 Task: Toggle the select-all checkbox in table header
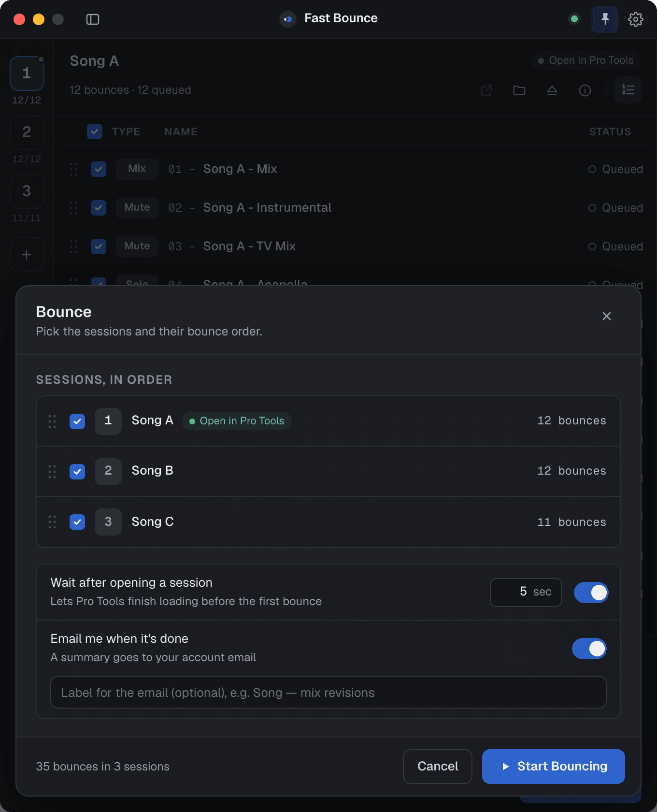pos(95,131)
